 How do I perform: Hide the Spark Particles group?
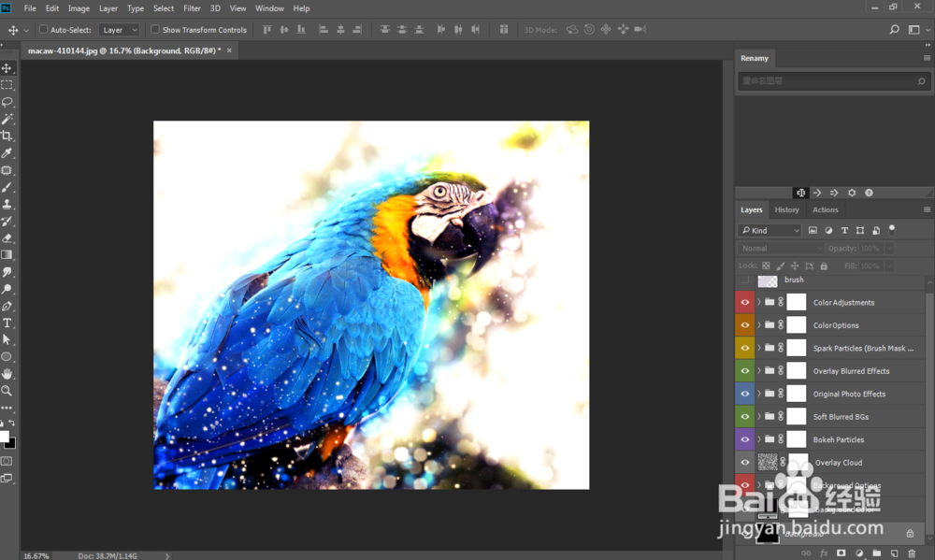[x=745, y=348]
